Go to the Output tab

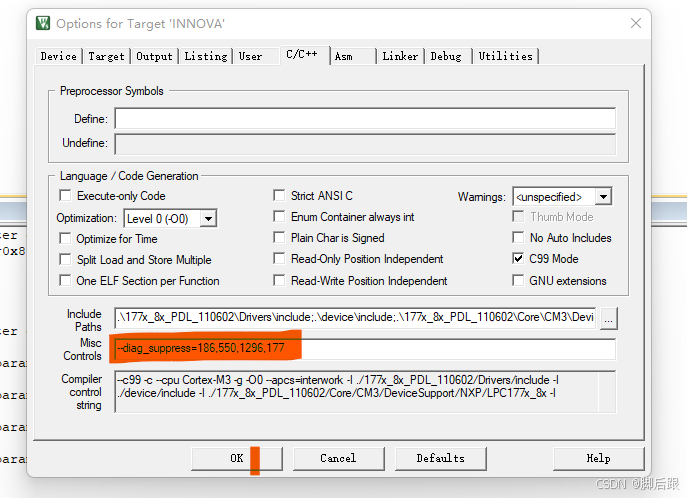(x=154, y=57)
